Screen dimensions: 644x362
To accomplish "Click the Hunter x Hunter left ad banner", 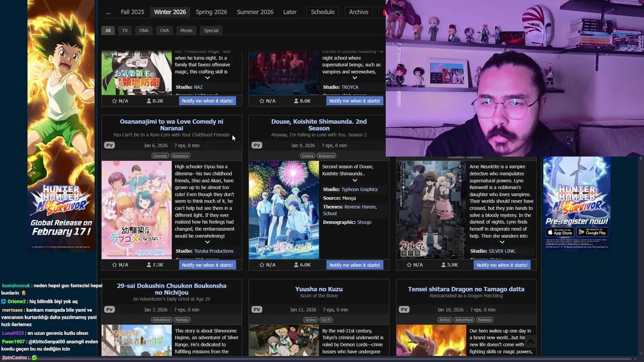I will coord(61,126).
